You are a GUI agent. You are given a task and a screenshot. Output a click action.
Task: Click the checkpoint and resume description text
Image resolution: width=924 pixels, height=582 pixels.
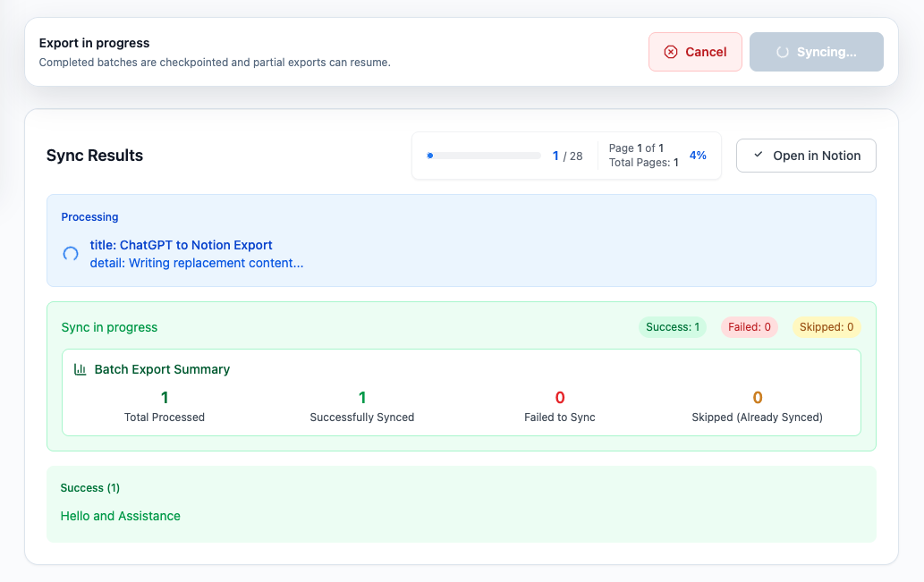click(215, 63)
